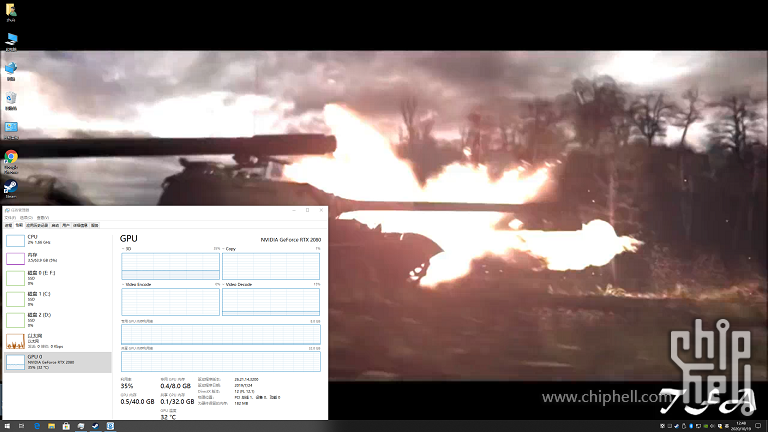Click the volume tray icon
The image size is (768, 432).
pos(712,426)
